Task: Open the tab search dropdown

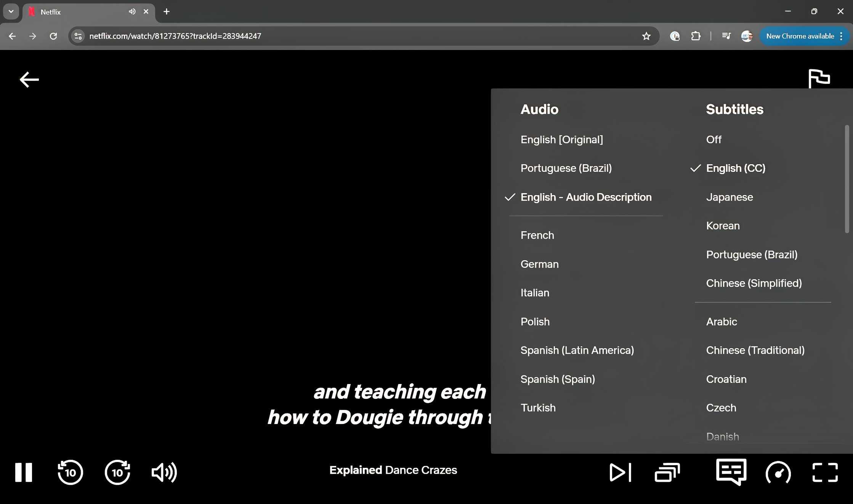Action: (11, 11)
